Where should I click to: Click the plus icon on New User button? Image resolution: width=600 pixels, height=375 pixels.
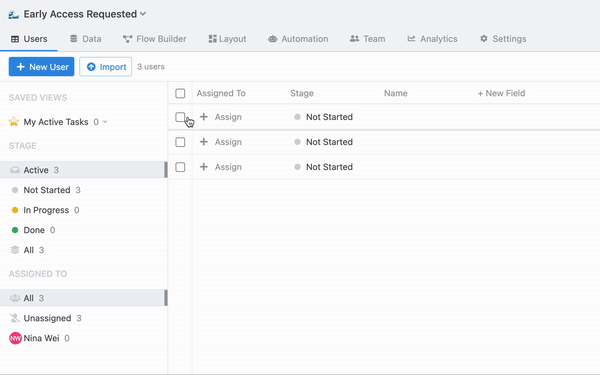21,67
